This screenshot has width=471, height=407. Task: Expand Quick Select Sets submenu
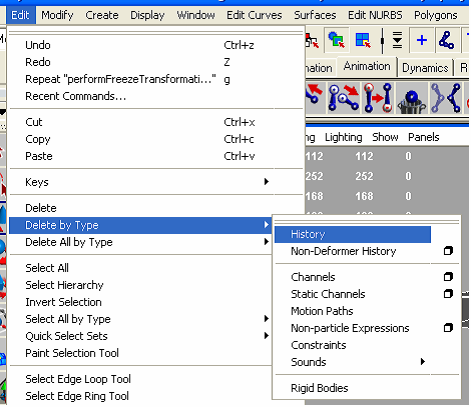point(140,336)
